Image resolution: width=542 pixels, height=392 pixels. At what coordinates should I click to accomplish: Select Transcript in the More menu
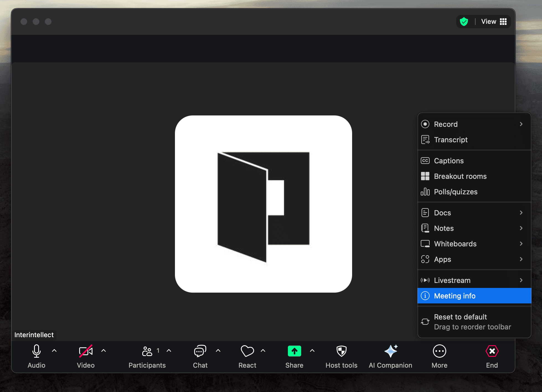[x=474, y=140]
